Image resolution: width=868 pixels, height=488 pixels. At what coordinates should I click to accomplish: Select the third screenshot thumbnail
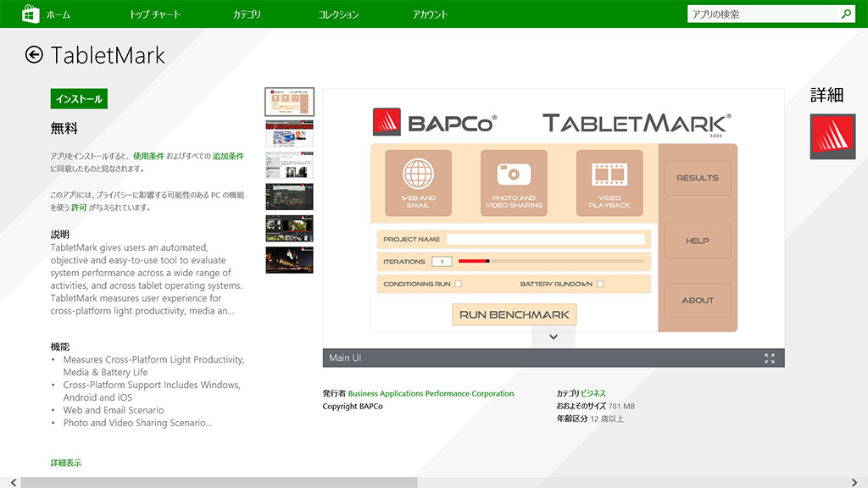290,165
